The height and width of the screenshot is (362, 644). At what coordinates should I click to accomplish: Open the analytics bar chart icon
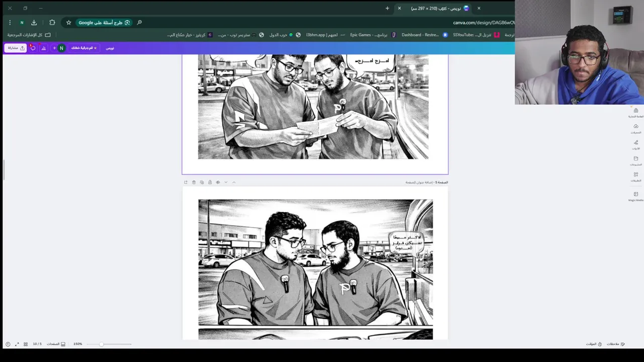tap(44, 48)
